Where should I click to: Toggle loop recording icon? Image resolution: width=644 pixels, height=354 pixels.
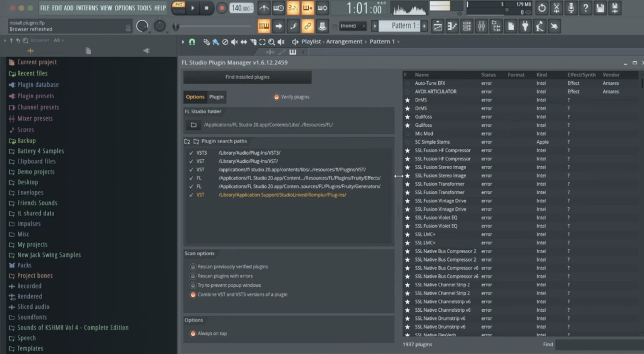coord(322,8)
